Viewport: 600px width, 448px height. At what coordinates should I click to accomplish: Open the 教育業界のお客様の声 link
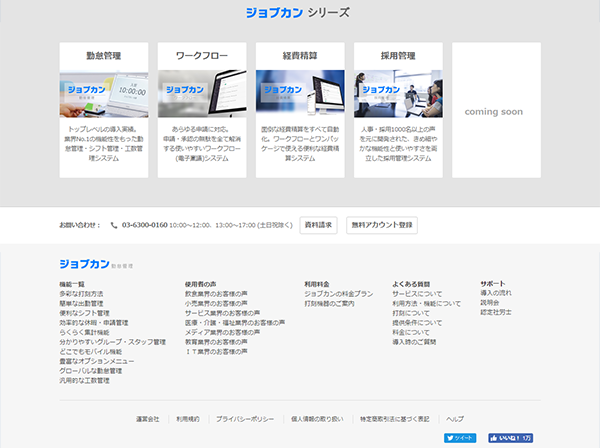coord(216,342)
